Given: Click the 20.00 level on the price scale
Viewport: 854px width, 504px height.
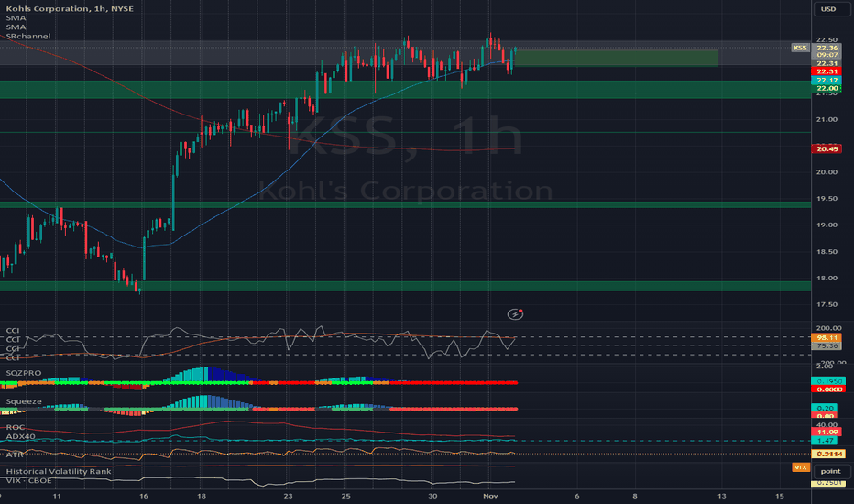Looking at the screenshot, I should coord(827,172).
